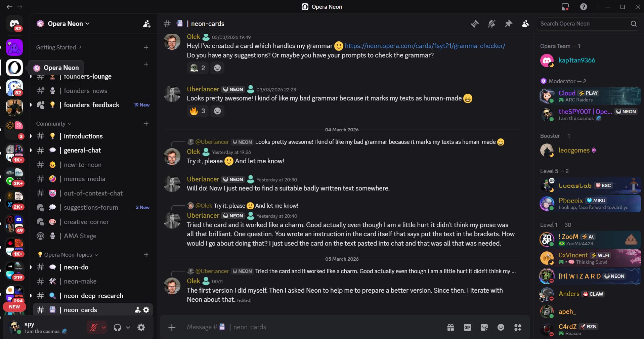
Task: Open the founders-feedback channel
Action: [91, 105]
